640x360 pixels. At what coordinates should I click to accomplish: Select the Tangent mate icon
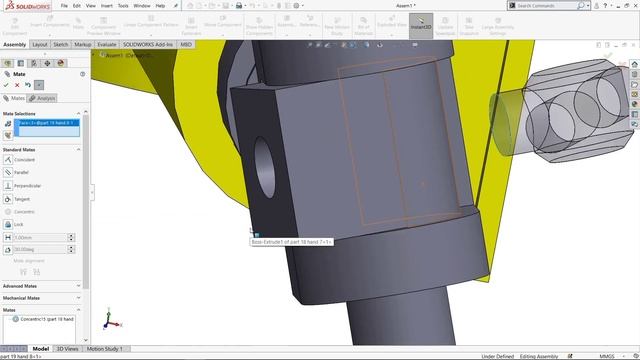click(8, 199)
